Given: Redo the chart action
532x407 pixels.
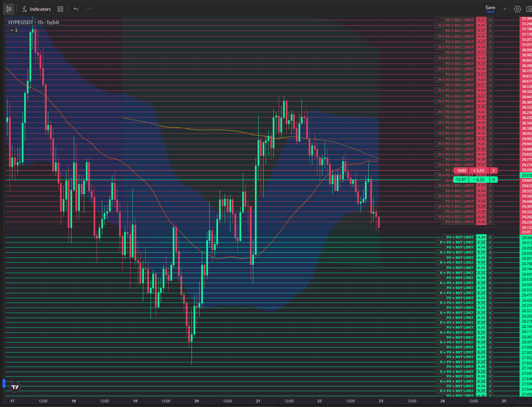Looking at the screenshot, I should click(89, 9).
